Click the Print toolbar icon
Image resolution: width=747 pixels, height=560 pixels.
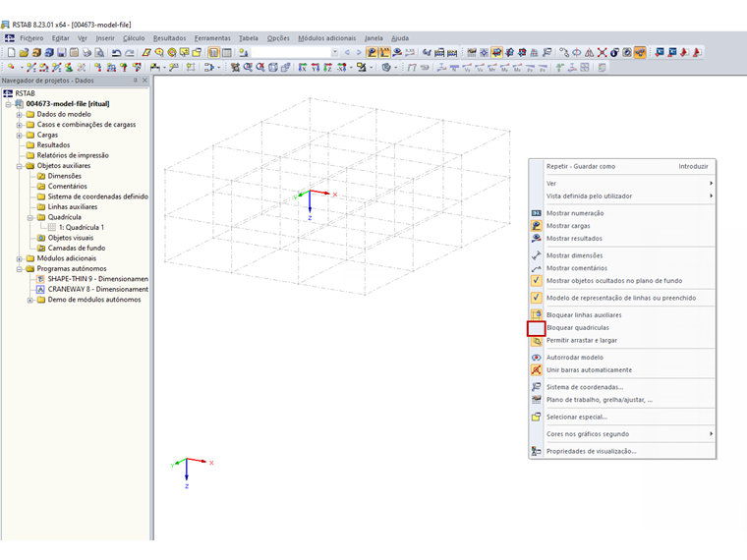point(86,52)
